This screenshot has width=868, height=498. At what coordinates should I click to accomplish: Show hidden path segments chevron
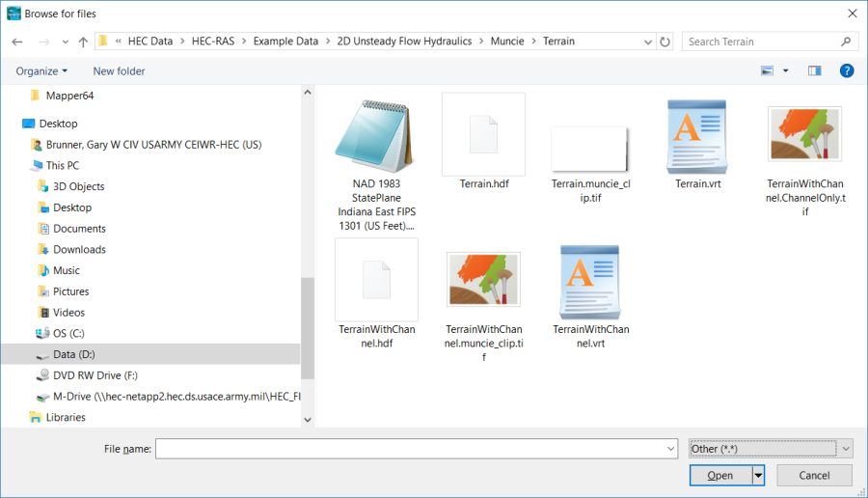click(x=118, y=41)
